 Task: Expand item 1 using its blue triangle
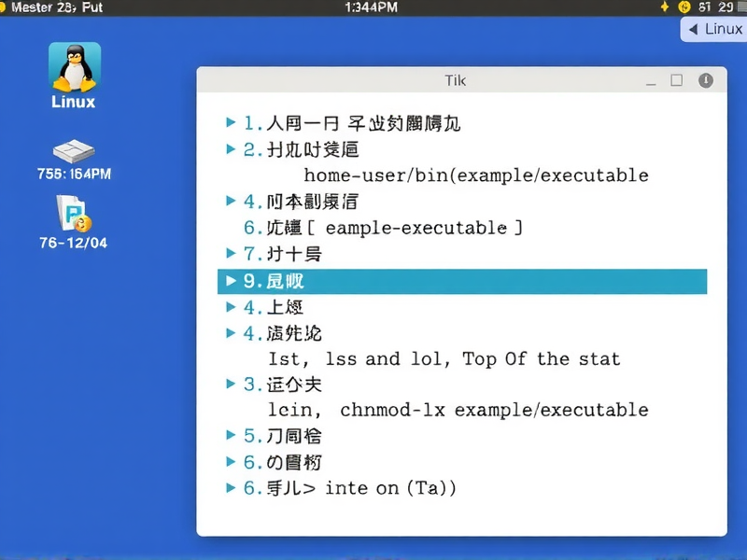231,122
